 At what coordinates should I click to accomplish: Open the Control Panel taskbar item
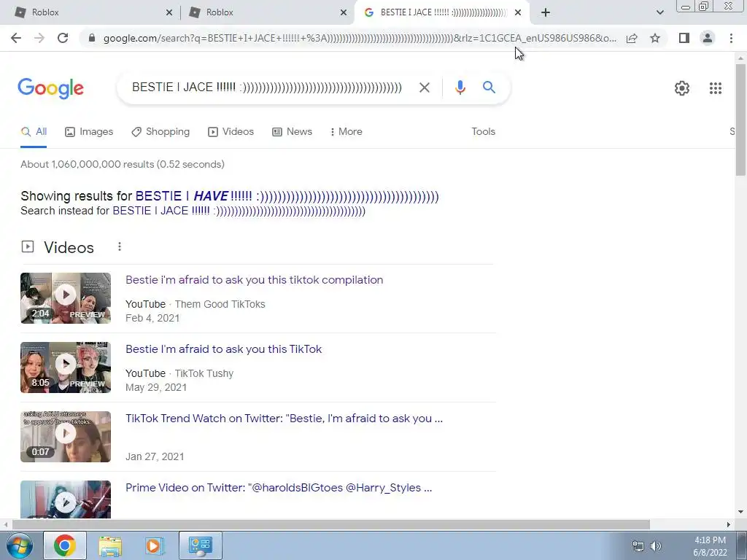200,545
